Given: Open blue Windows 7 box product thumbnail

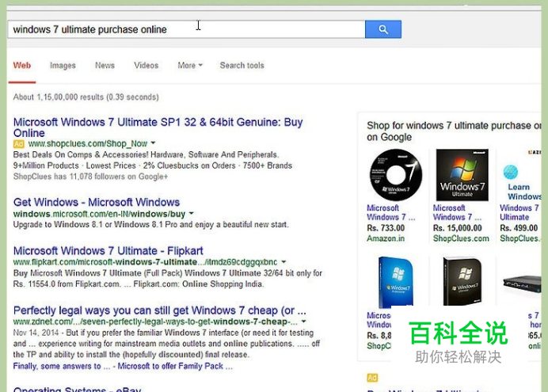Looking at the screenshot, I should (396, 282).
